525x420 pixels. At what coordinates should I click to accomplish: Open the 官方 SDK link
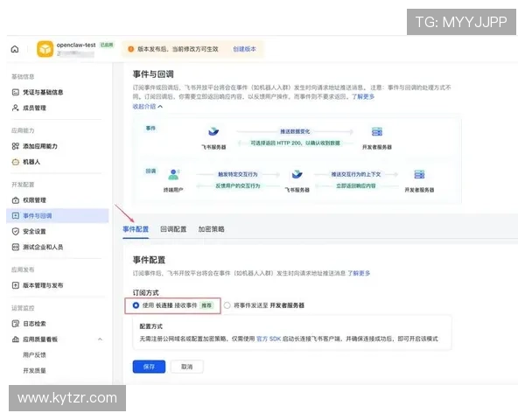[x=269, y=339]
